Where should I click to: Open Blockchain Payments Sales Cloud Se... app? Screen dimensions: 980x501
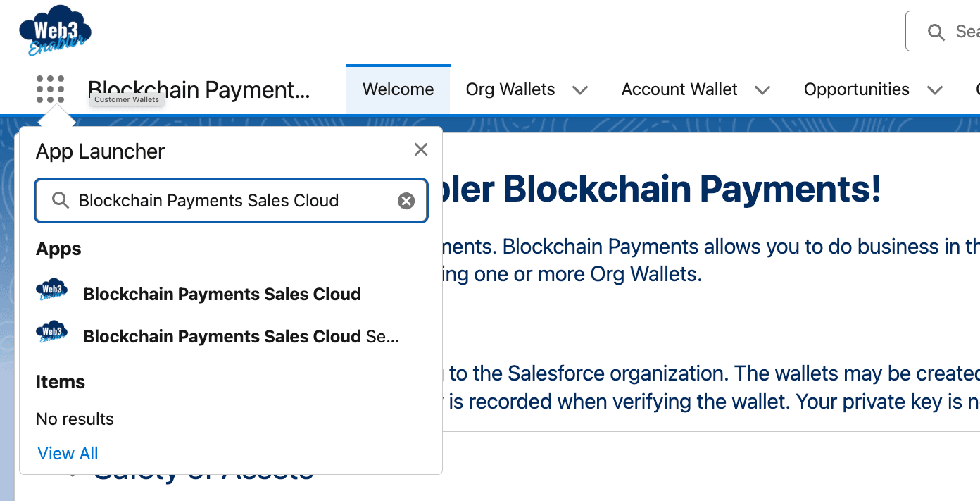click(x=241, y=336)
